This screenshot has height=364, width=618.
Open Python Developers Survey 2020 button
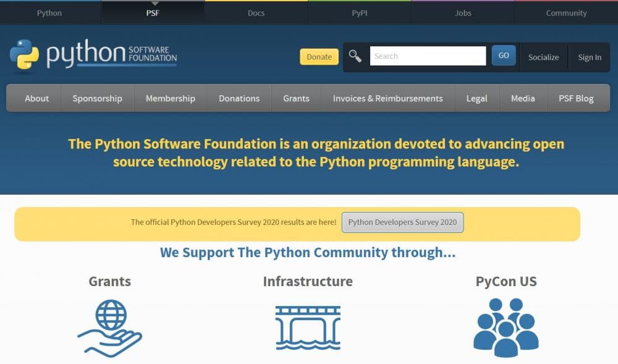(x=402, y=222)
